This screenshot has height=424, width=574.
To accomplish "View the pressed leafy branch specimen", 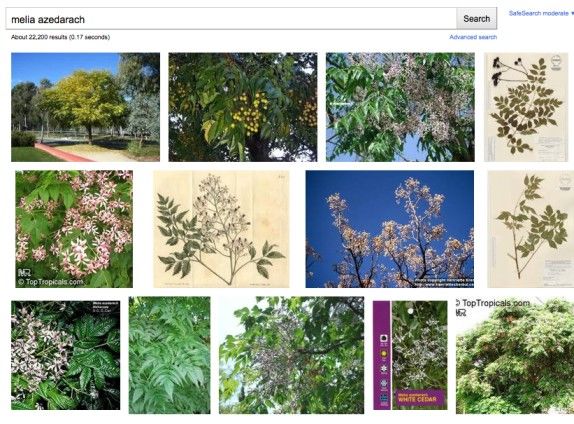I will [530, 229].
